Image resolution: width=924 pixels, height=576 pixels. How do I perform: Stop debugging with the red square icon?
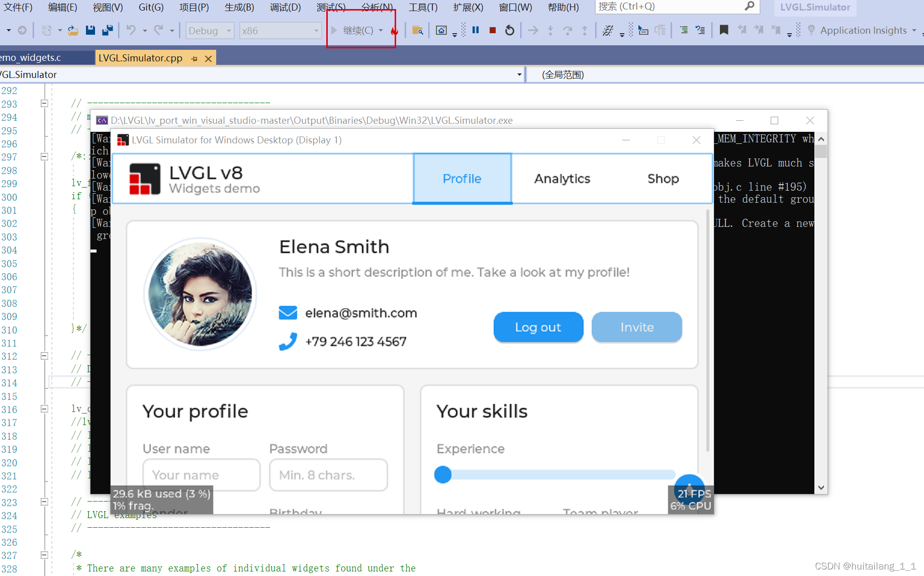[x=492, y=30]
